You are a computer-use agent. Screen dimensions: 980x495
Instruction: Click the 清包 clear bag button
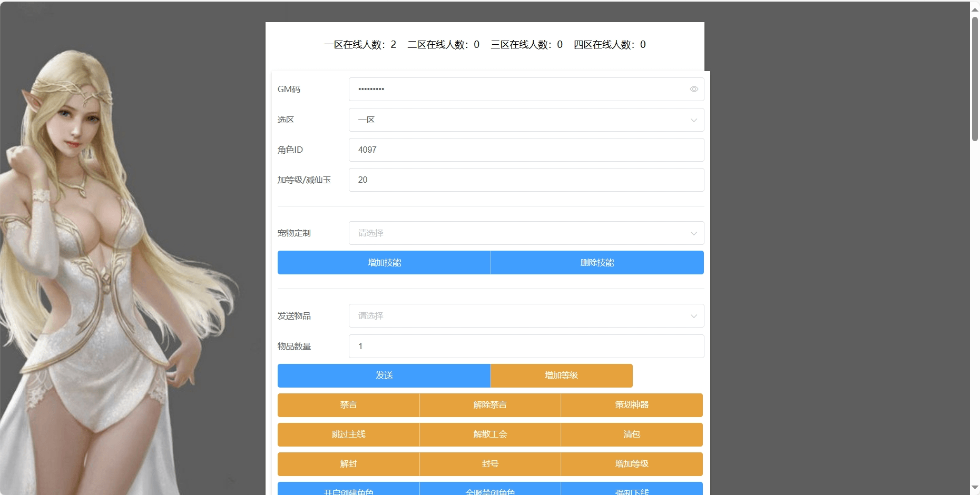[x=632, y=434]
